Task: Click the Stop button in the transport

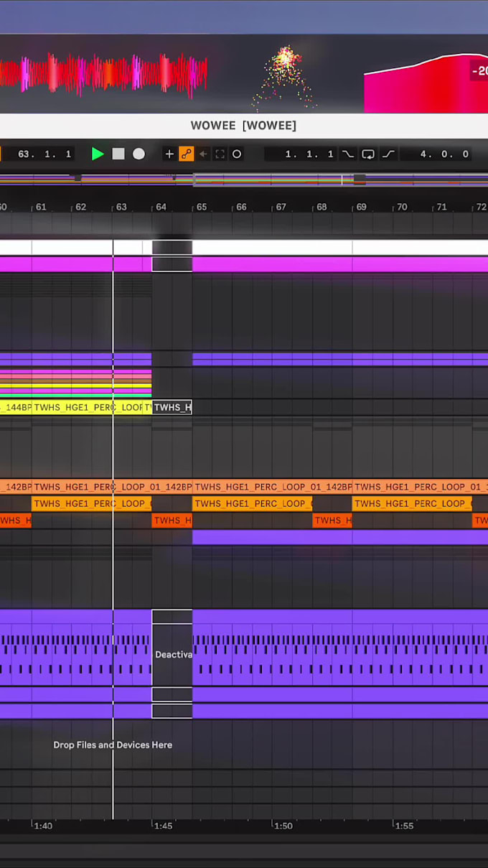Action: tap(118, 154)
